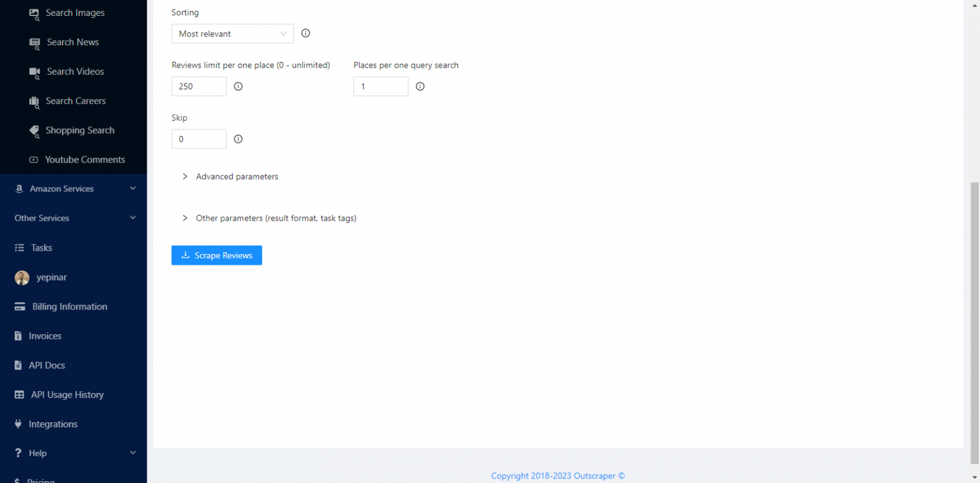Collapse the Amazon Services menu
The width and height of the screenshot is (980, 483).
coord(132,188)
